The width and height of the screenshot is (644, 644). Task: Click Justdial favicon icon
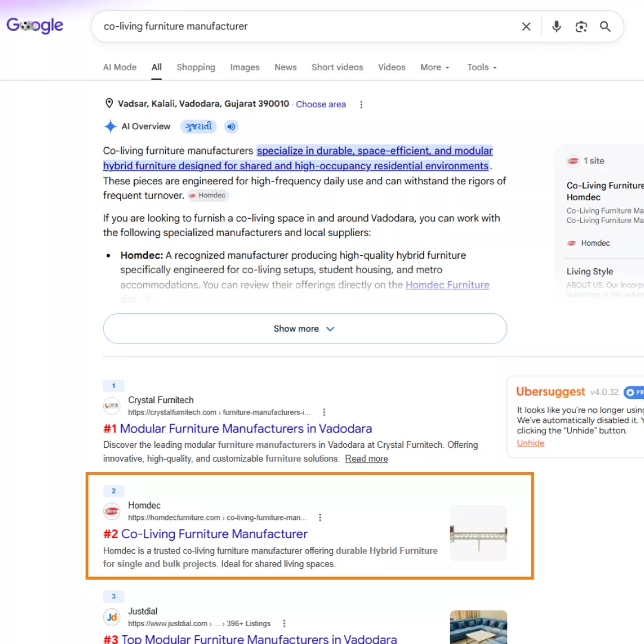coord(112,617)
